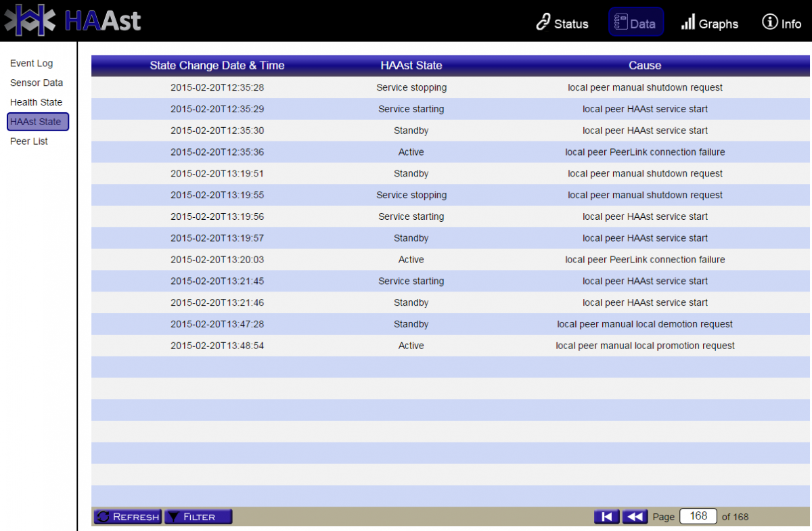Click inside the page number input box
812x531 pixels.
tap(698, 515)
